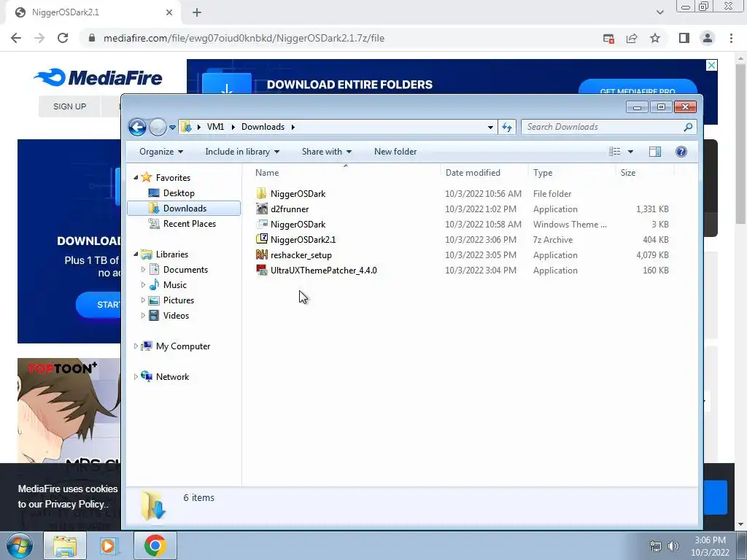The image size is (747, 560).
Task: Open the view options dropdown arrow
Action: (x=630, y=152)
